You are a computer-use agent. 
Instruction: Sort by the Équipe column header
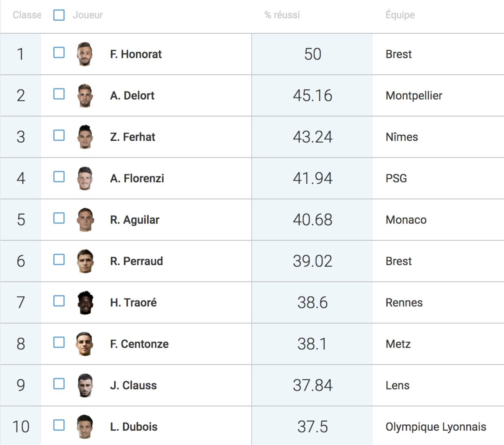[400, 15]
